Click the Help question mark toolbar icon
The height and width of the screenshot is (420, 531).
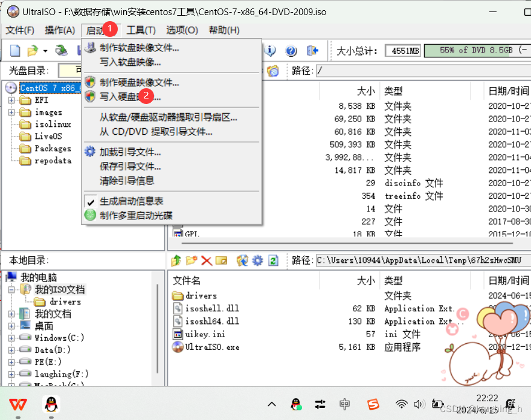291,51
